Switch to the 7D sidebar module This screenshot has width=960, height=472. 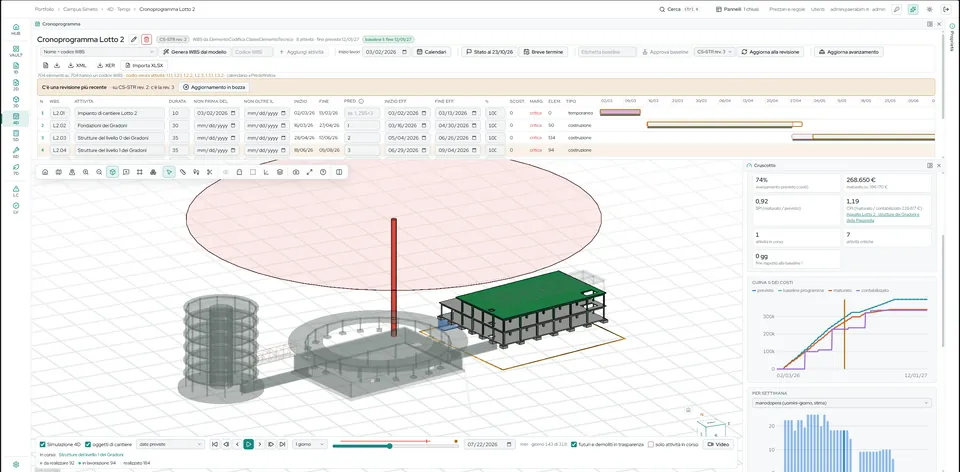point(15,170)
